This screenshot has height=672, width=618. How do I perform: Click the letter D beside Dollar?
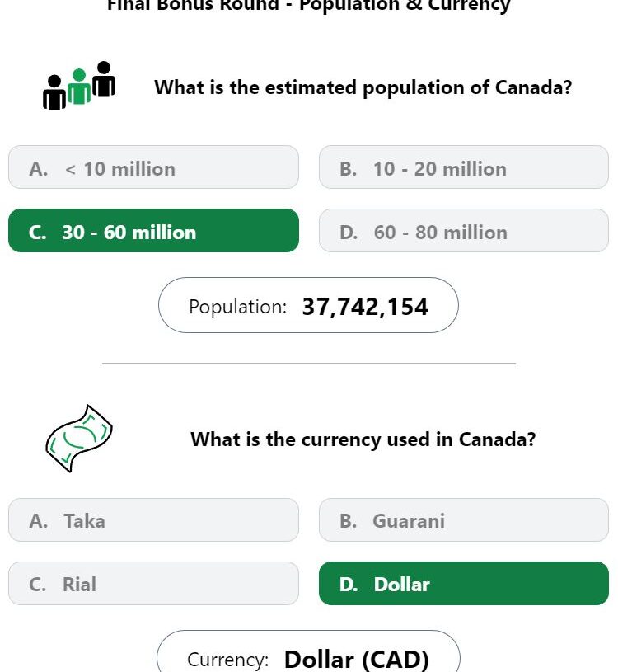349,585
